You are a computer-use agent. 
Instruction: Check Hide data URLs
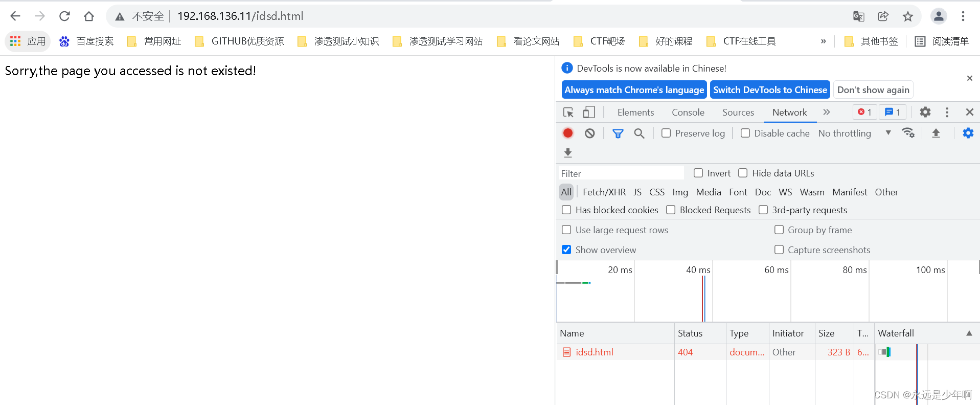(743, 173)
